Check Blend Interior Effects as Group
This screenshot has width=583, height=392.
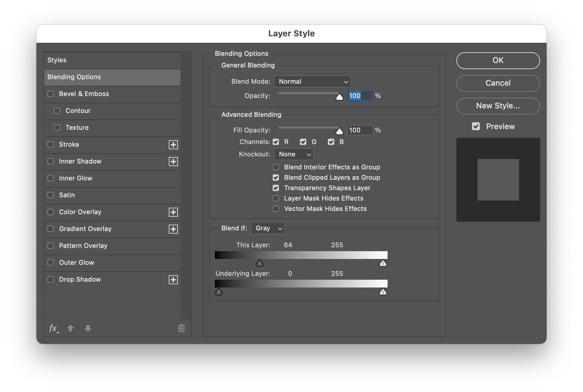point(276,167)
